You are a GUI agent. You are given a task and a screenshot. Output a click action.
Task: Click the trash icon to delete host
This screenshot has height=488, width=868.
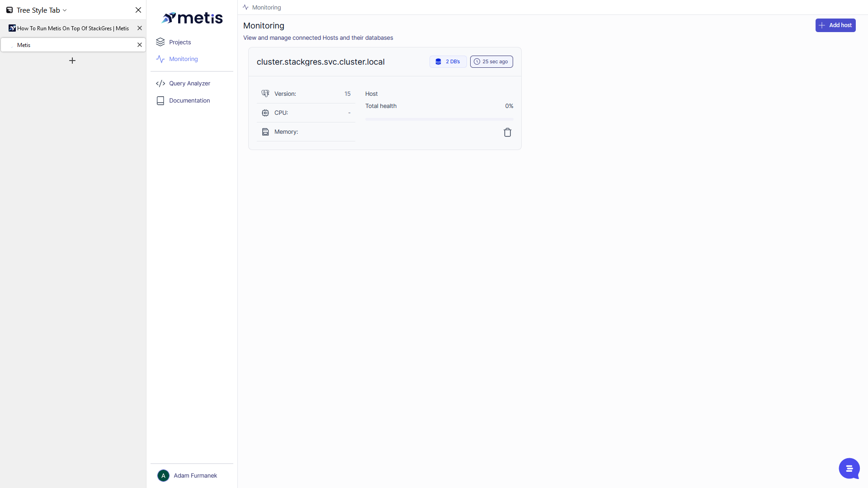tap(507, 132)
